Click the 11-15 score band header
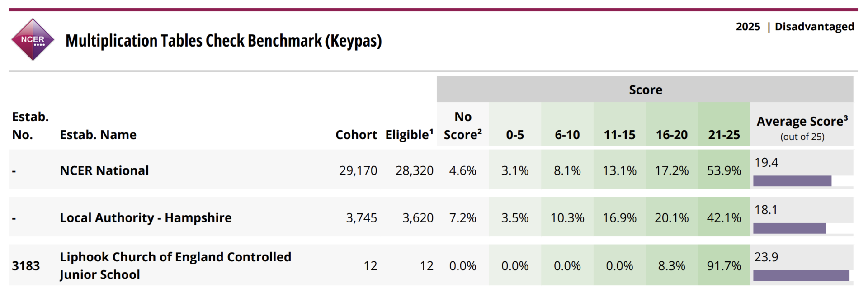The width and height of the screenshot is (868, 302). [619, 135]
